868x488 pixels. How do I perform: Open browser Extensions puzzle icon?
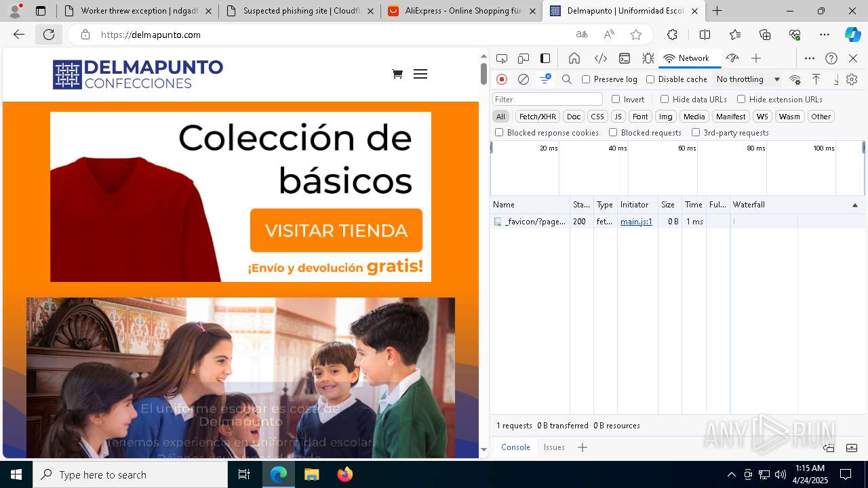coord(672,35)
